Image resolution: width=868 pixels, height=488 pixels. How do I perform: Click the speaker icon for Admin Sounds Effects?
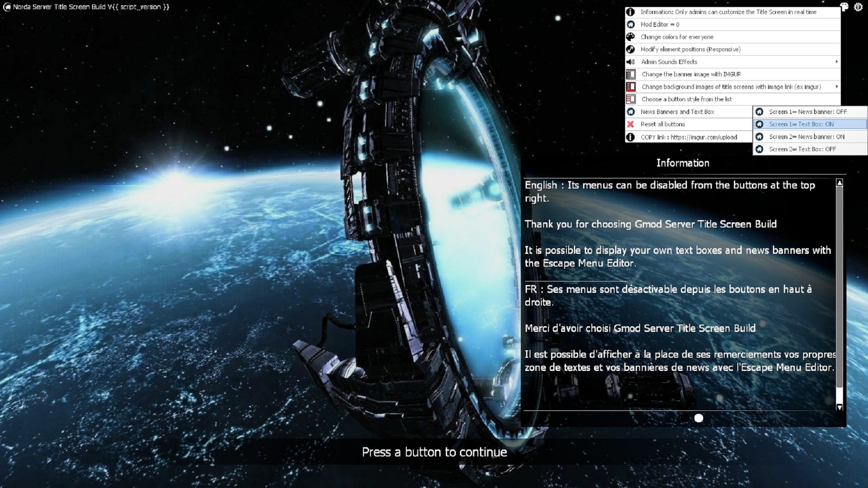[x=630, y=62]
